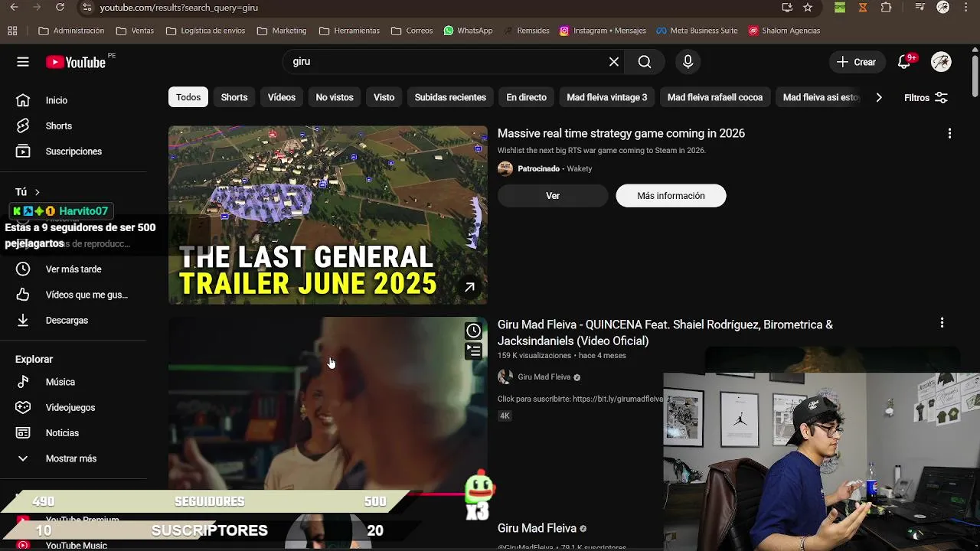Viewport: 980px width, 551px height.
Task: Click the YouTube logo
Action: [76, 62]
